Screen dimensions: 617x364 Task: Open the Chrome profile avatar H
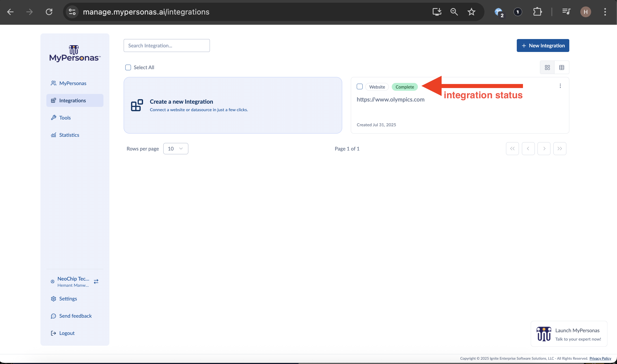click(586, 12)
